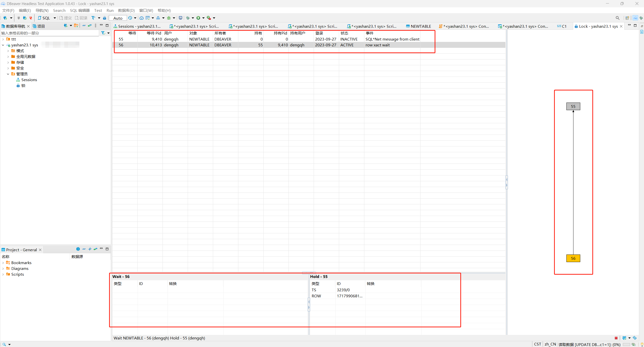Click the Git icon with plus sign
Viewport: 644px width, 347px height.
point(148,18)
